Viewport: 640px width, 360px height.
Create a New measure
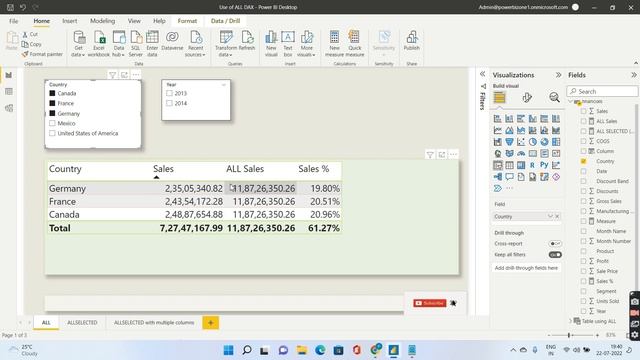[x=334, y=43]
